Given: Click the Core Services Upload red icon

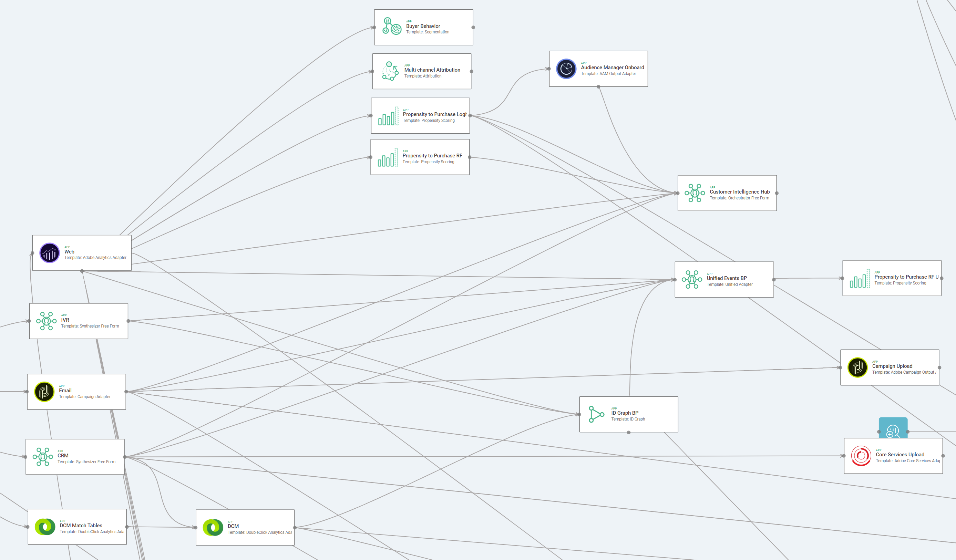Looking at the screenshot, I should (861, 456).
